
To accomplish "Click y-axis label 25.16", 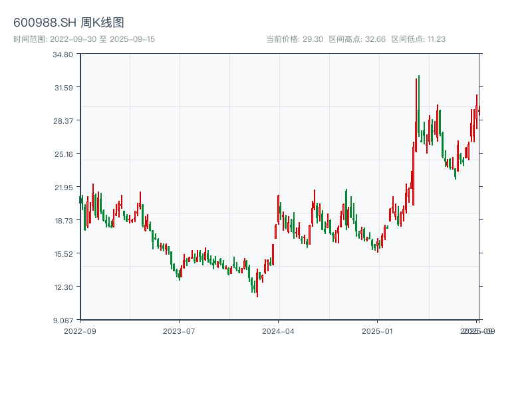I will 64,154.
